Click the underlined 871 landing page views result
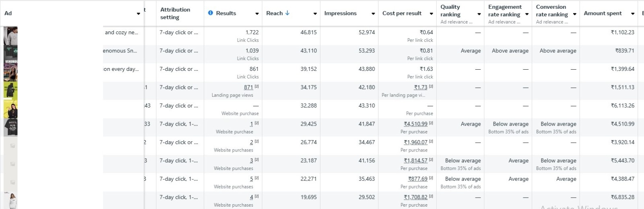 pos(248,87)
